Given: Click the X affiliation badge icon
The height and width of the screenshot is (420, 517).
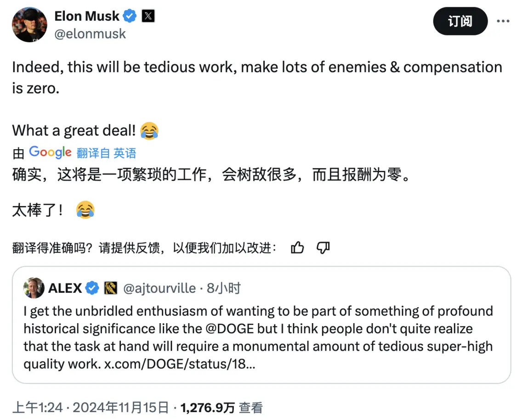Looking at the screenshot, I should 148,16.
